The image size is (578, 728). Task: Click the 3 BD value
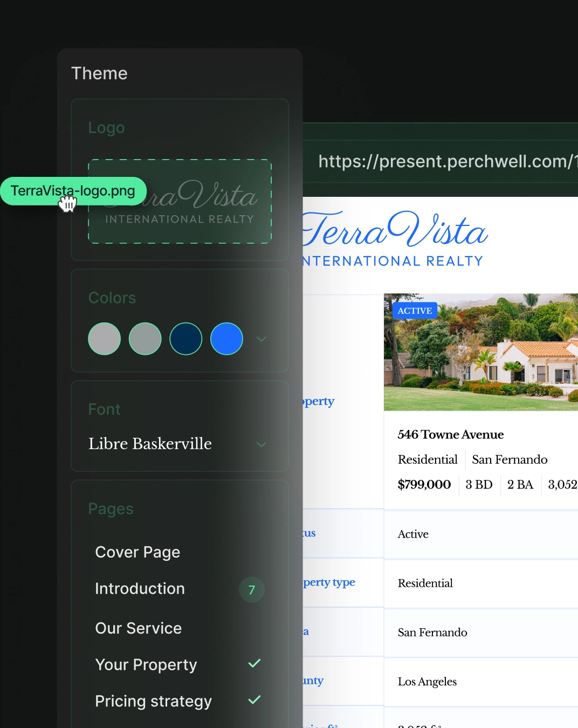click(x=479, y=484)
